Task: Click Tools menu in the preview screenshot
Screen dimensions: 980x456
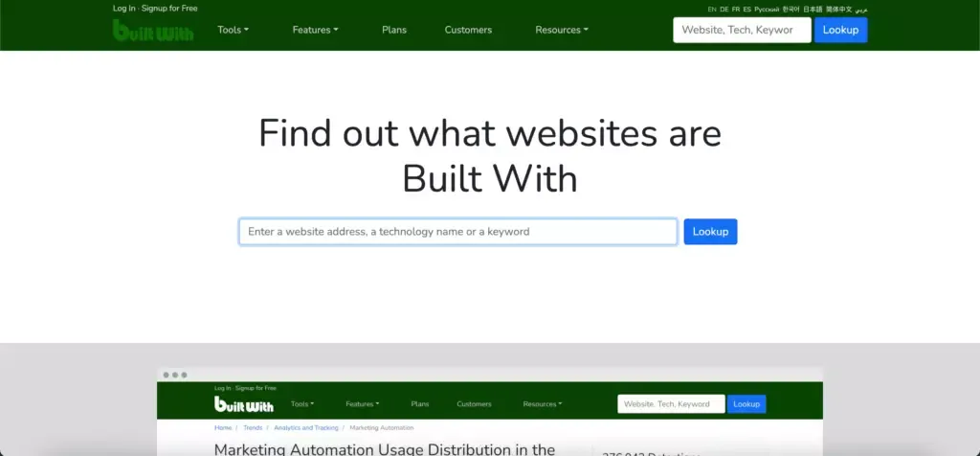Action: coord(302,404)
